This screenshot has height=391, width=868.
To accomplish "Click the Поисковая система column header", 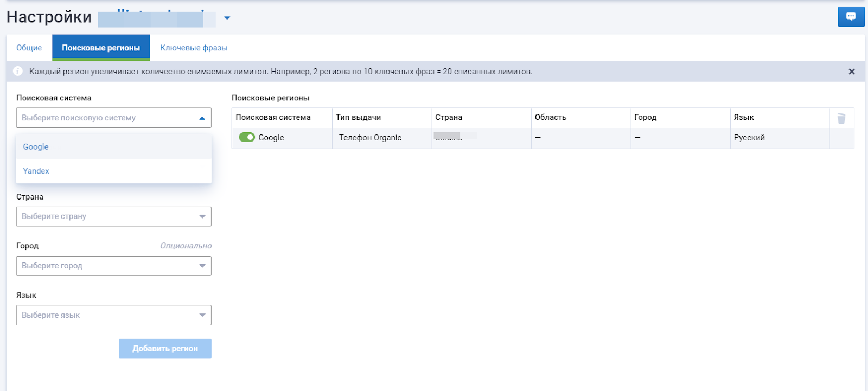I will click(x=273, y=117).
